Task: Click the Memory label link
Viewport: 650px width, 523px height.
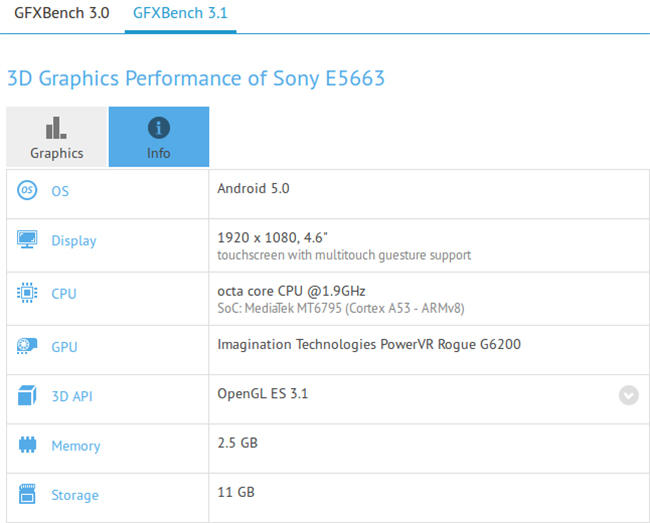Action: tap(76, 446)
